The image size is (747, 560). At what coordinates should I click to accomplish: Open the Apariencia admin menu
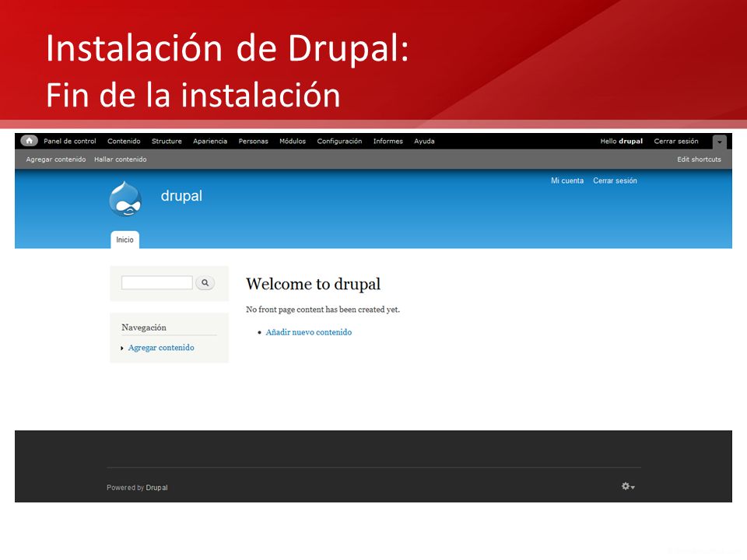coord(210,142)
